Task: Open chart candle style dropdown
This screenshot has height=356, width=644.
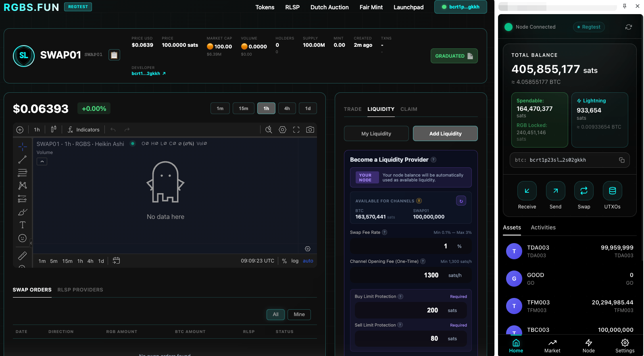Action: click(x=53, y=129)
